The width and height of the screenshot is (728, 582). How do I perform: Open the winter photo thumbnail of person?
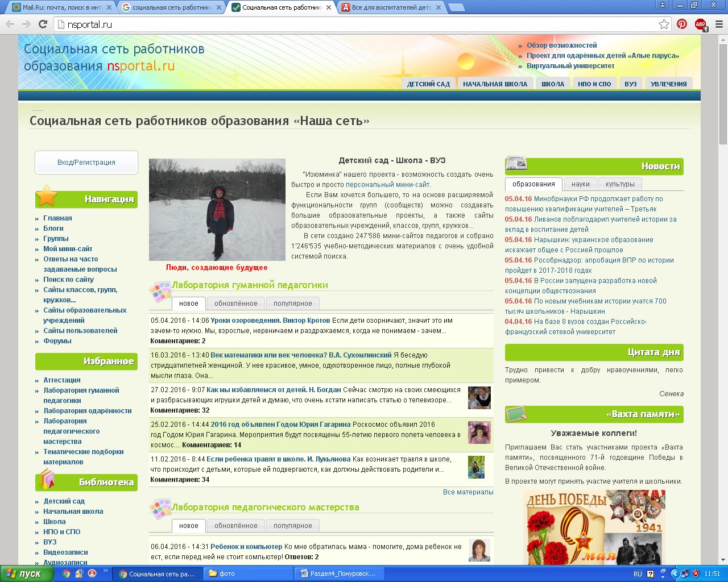[x=217, y=210]
